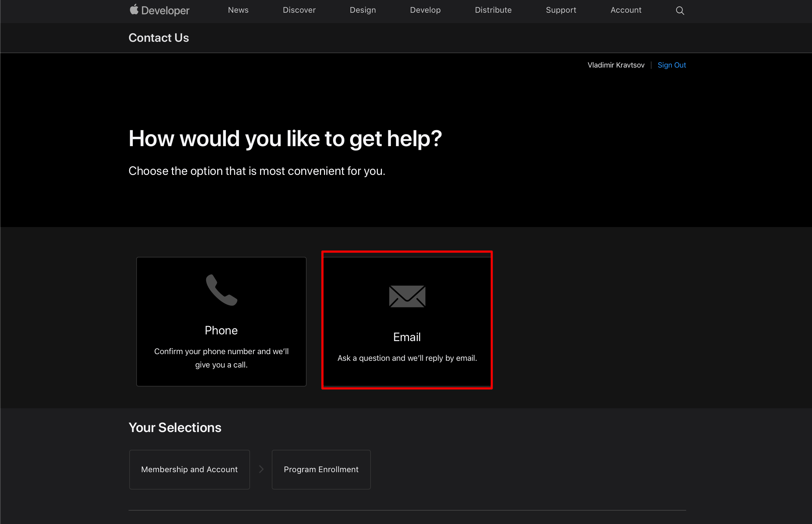Go to the Design section
Image resolution: width=812 pixels, height=524 pixels.
pos(363,10)
